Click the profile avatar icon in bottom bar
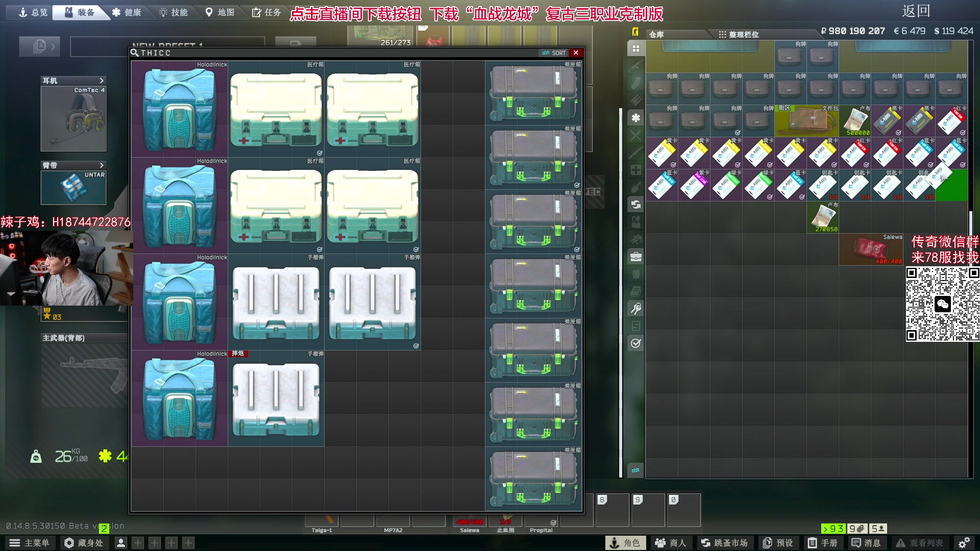 (121, 543)
